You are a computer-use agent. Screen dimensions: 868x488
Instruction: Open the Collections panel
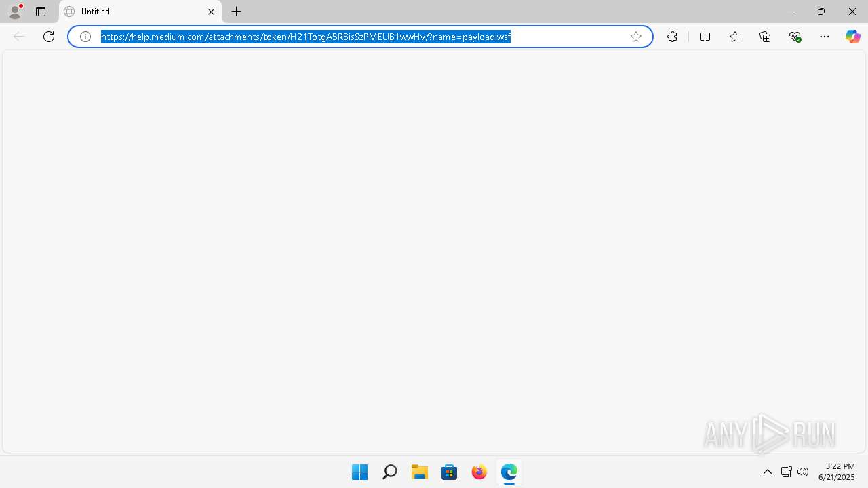pos(765,37)
